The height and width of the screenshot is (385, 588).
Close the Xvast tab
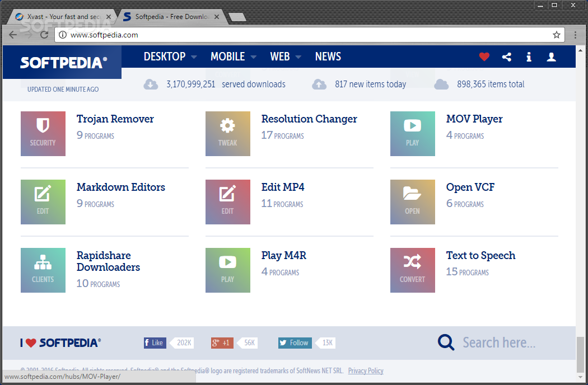pyautogui.click(x=109, y=17)
